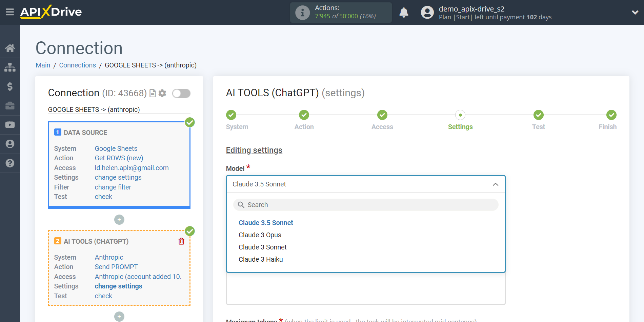644x322 pixels.
Task: Open the connections sitemap sidebar icon
Action: [x=10, y=67]
